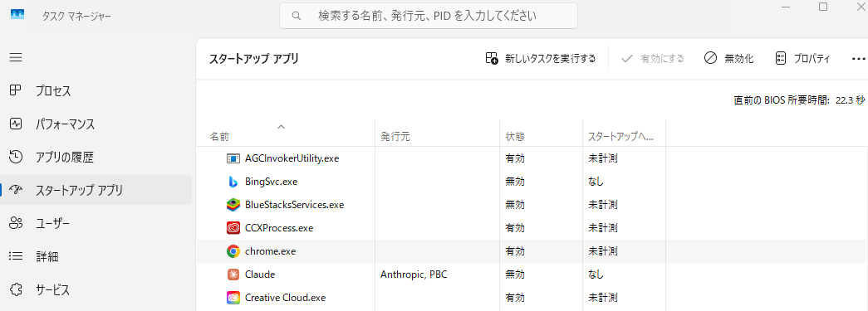Select CCXProcess.exe name text
Viewport: 868px width, 311px height.
click(x=279, y=228)
